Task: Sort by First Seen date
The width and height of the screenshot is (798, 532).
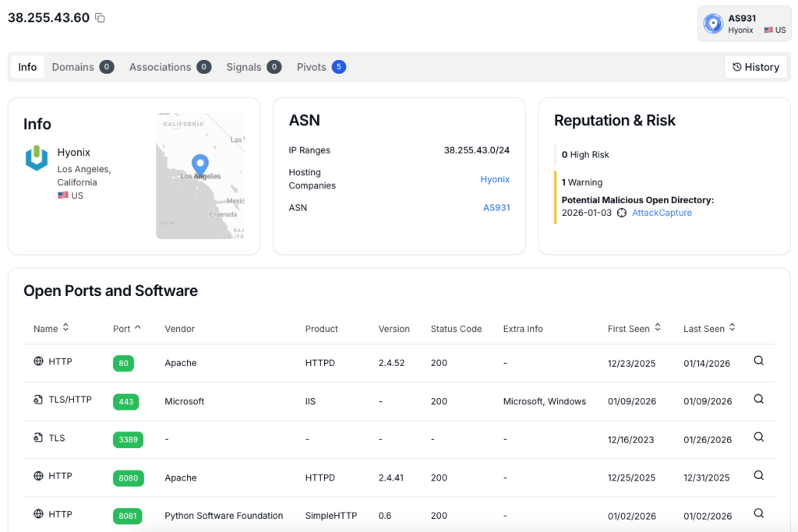Action: point(657,328)
